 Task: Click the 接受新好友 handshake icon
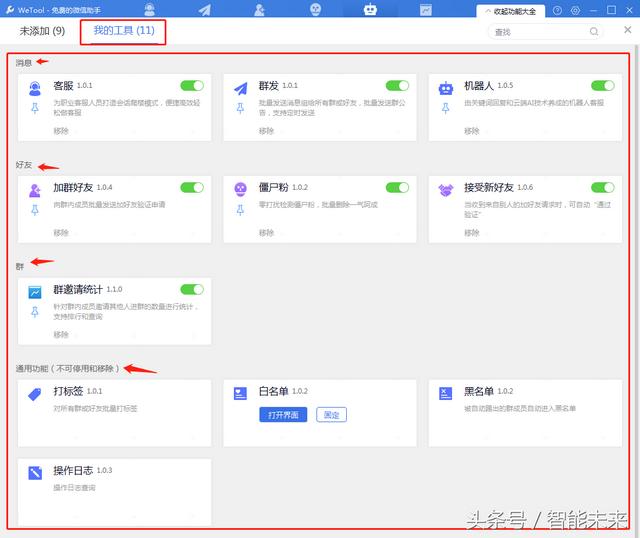pos(446,190)
